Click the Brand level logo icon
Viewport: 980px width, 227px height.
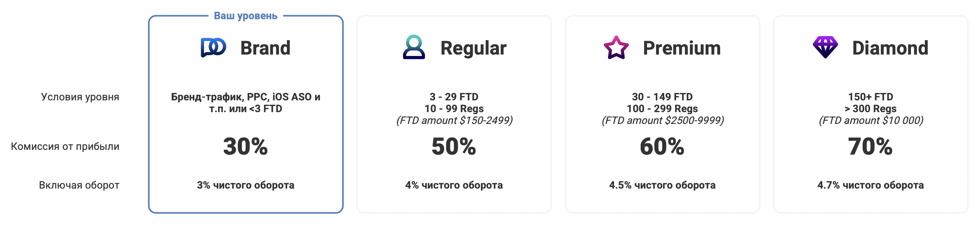[213, 47]
